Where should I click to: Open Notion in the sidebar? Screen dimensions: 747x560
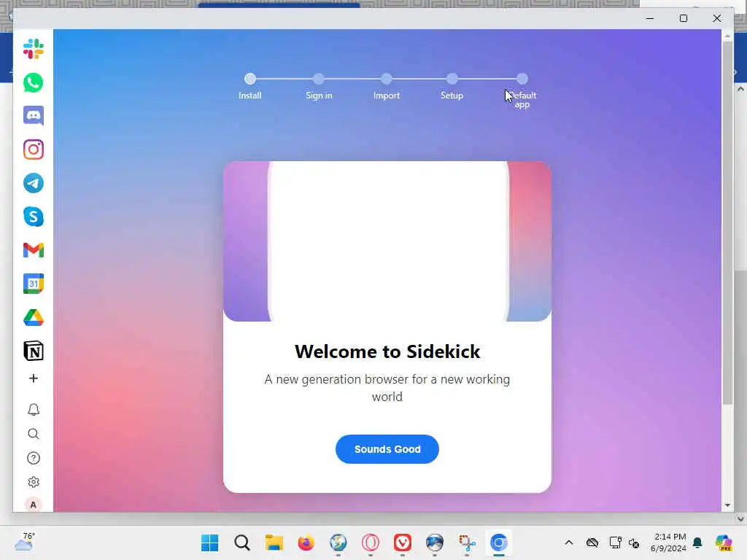34,351
